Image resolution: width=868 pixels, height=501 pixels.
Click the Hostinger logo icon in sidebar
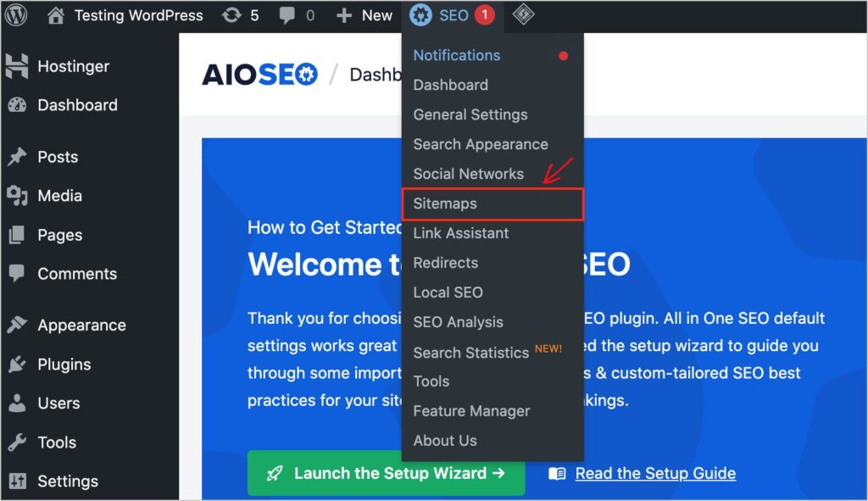click(x=17, y=66)
